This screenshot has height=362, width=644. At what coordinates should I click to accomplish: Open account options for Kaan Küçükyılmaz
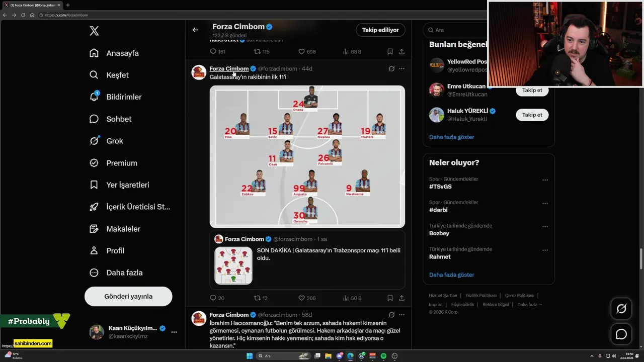(x=174, y=332)
